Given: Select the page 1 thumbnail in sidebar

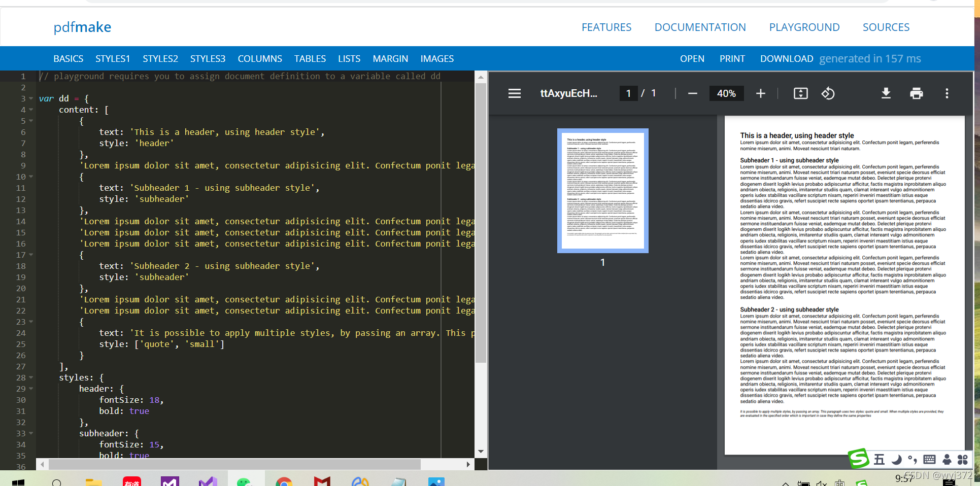Looking at the screenshot, I should tap(602, 191).
